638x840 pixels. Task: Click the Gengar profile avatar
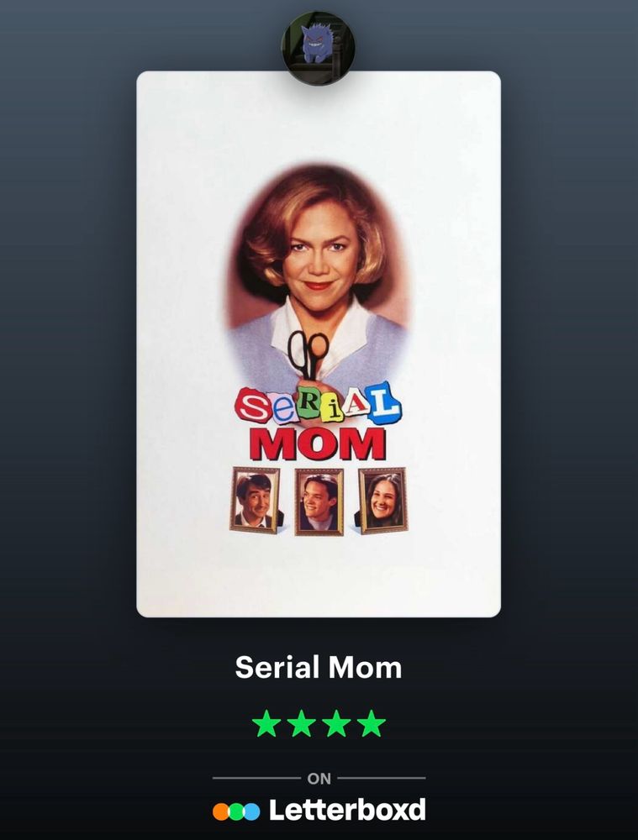pos(319,48)
